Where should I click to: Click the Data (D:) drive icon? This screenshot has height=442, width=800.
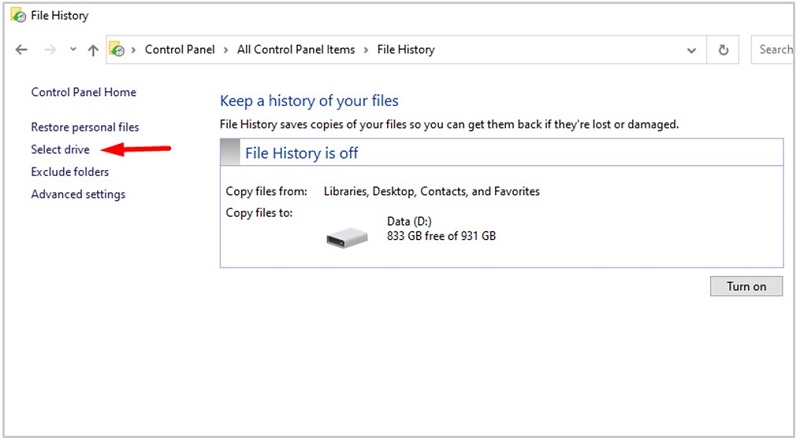click(347, 235)
